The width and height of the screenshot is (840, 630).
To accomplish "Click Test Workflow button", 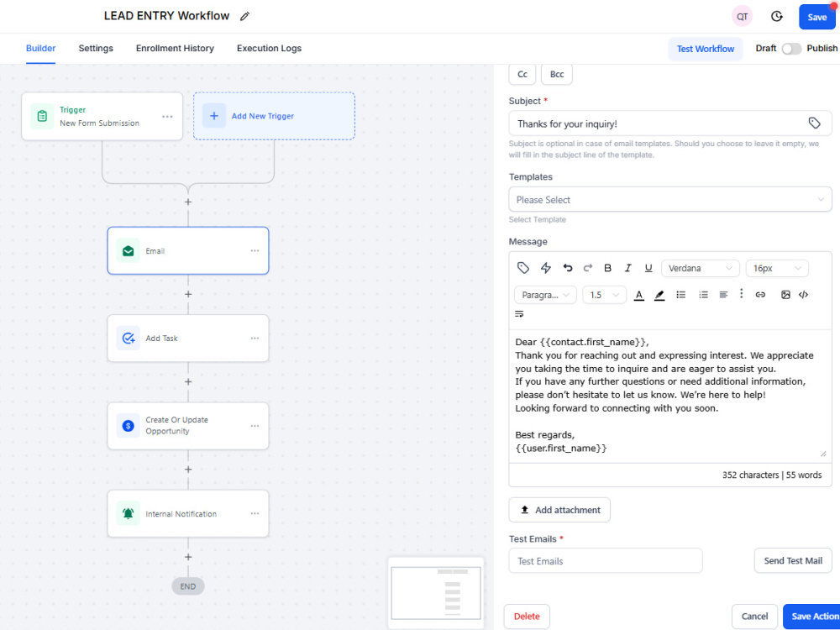I will click(x=705, y=49).
